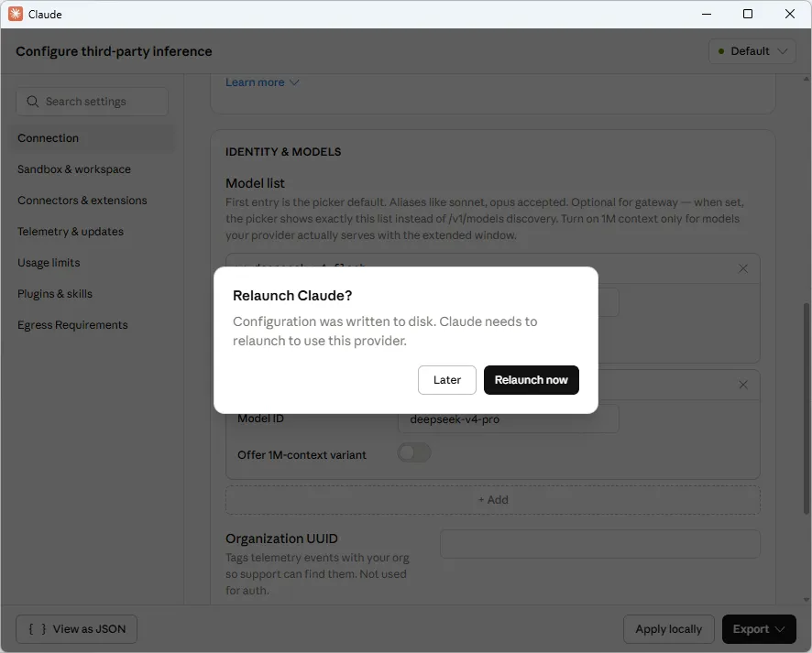Click the Model list heading text
812x653 pixels.
(255, 183)
